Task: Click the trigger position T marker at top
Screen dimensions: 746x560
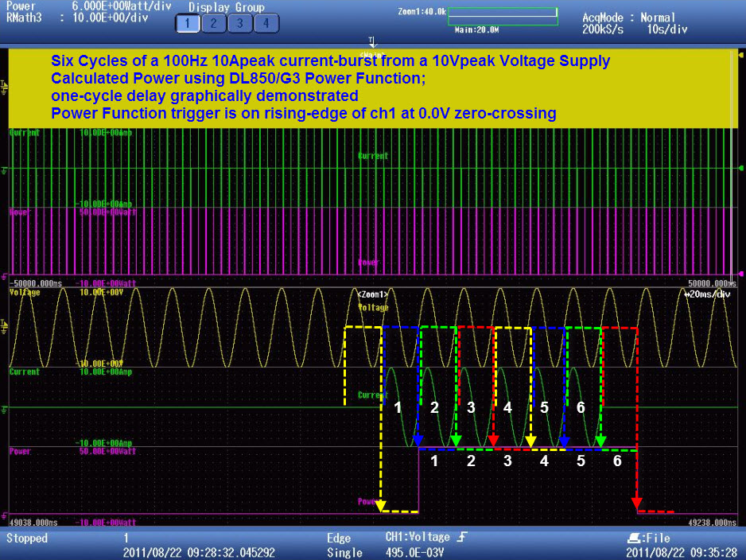Action: [371, 41]
